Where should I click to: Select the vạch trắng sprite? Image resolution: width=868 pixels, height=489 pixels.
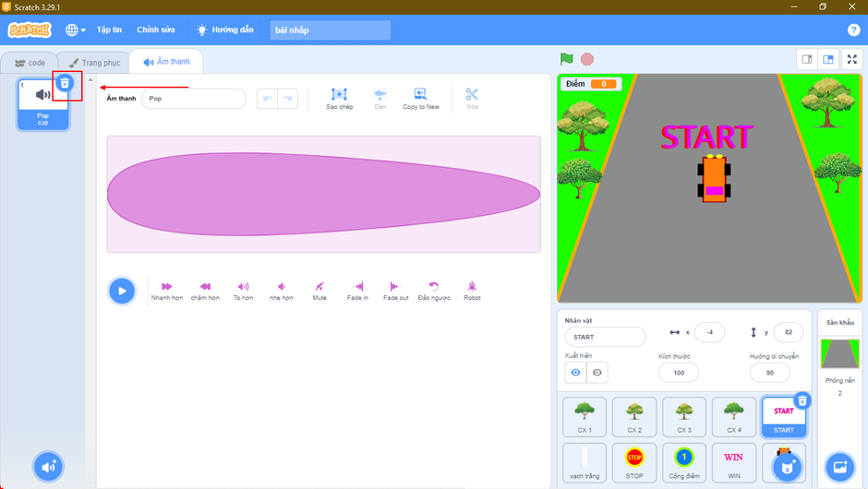[585, 462]
